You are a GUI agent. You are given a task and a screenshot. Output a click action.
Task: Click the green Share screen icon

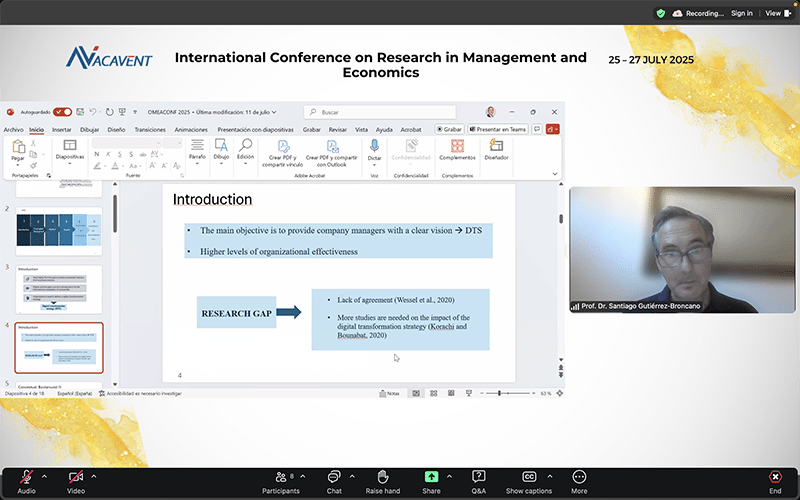[x=431, y=478]
